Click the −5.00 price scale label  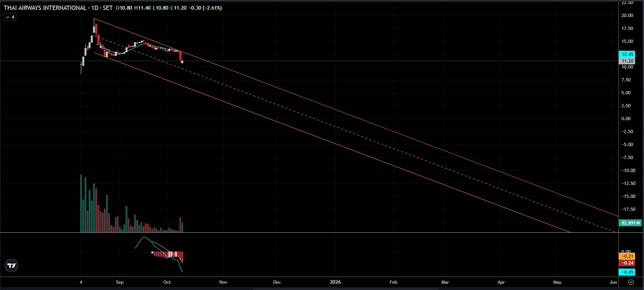(x=627, y=145)
